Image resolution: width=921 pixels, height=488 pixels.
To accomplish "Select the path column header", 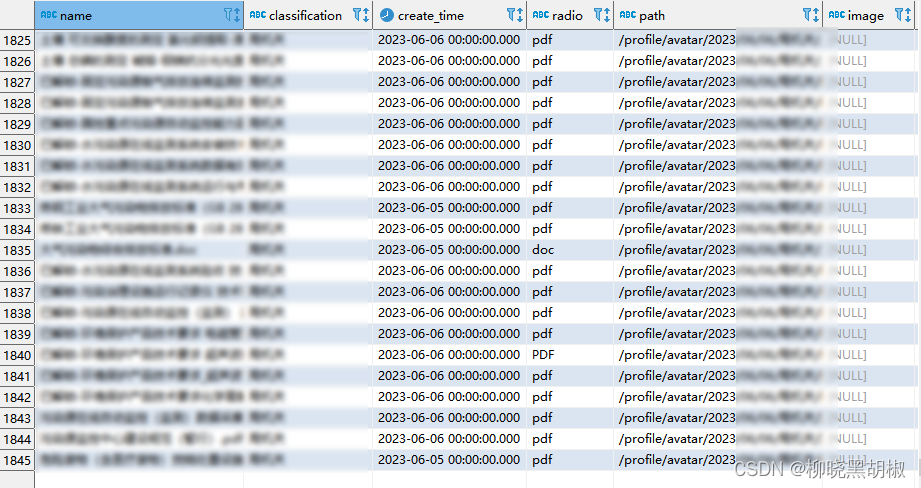I will (x=718, y=15).
